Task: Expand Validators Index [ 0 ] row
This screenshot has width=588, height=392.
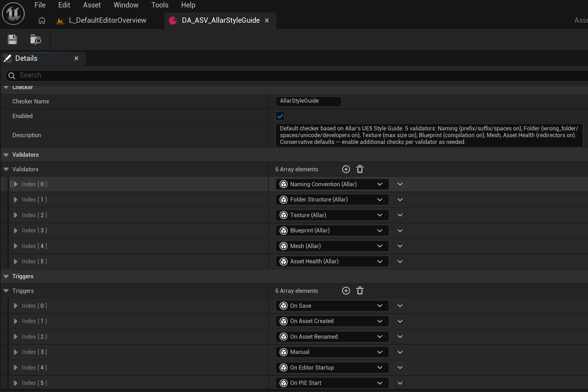Action: (16, 184)
